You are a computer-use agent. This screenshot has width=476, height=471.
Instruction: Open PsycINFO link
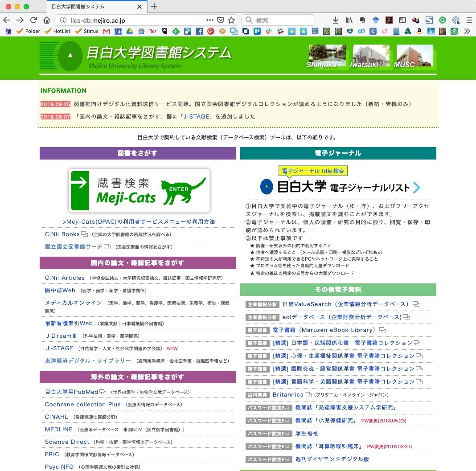[x=59, y=467]
